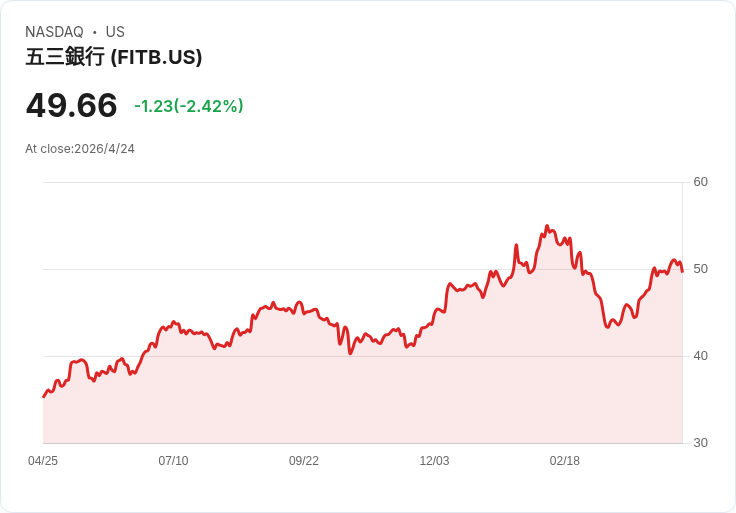Click the 30 y-axis label

(x=700, y=443)
